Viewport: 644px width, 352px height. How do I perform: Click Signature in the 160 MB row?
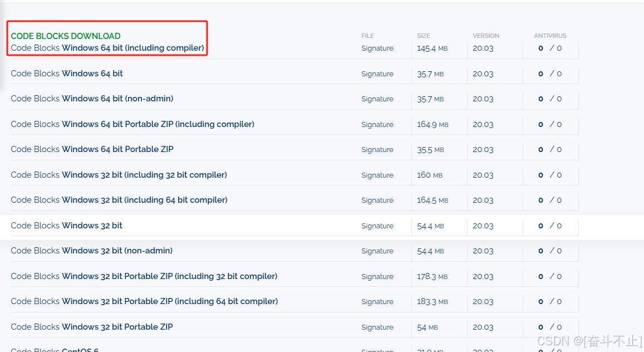[377, 175]
